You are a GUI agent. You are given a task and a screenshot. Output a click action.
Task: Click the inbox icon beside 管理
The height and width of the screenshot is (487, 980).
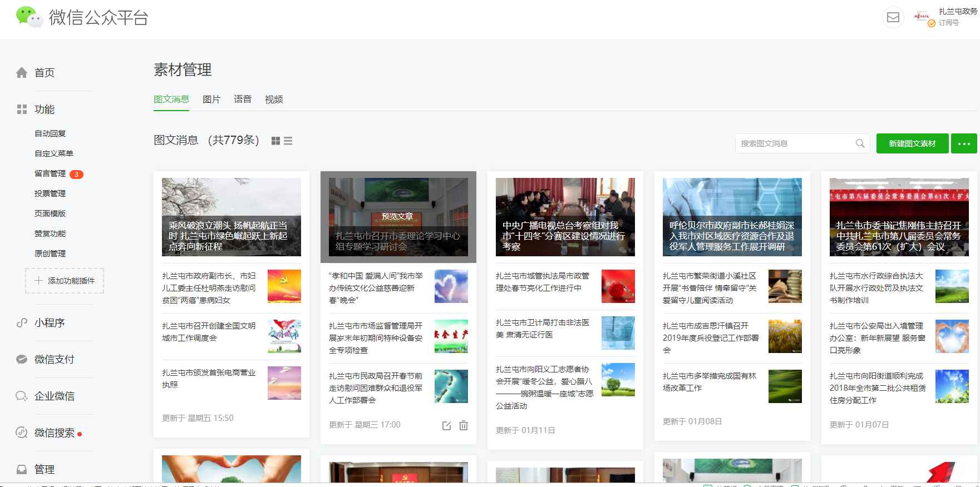(22, 469)
